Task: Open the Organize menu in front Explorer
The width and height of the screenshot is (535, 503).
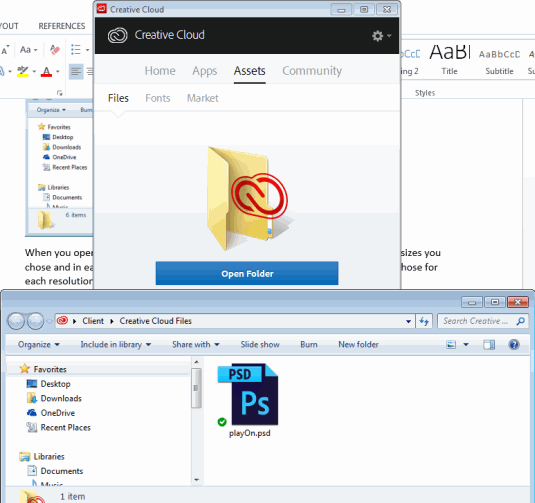Action: (39, 344)
